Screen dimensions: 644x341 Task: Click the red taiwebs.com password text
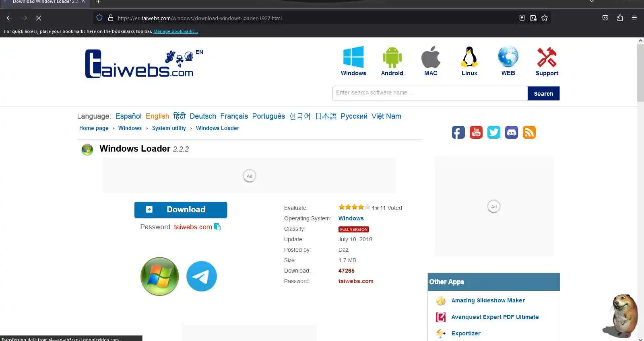pos(193,227)
